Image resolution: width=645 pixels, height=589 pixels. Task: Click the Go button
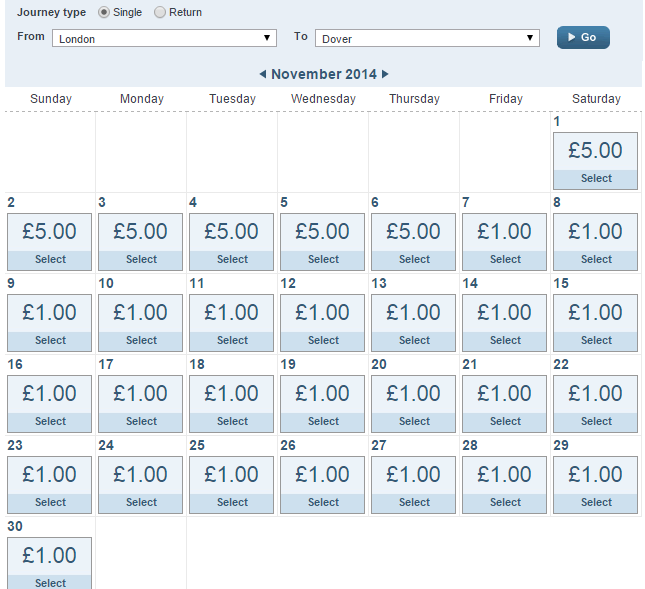[x=583, y=37]
